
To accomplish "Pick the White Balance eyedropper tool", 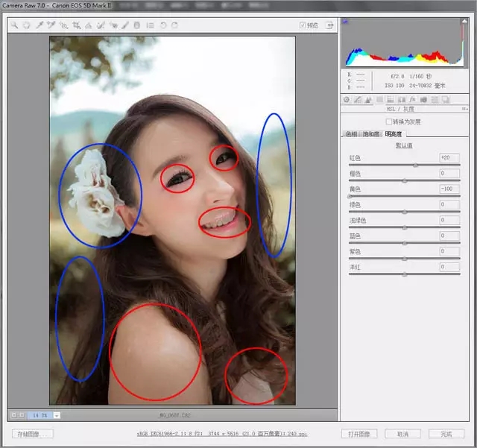I will click(x=40, y=25).
